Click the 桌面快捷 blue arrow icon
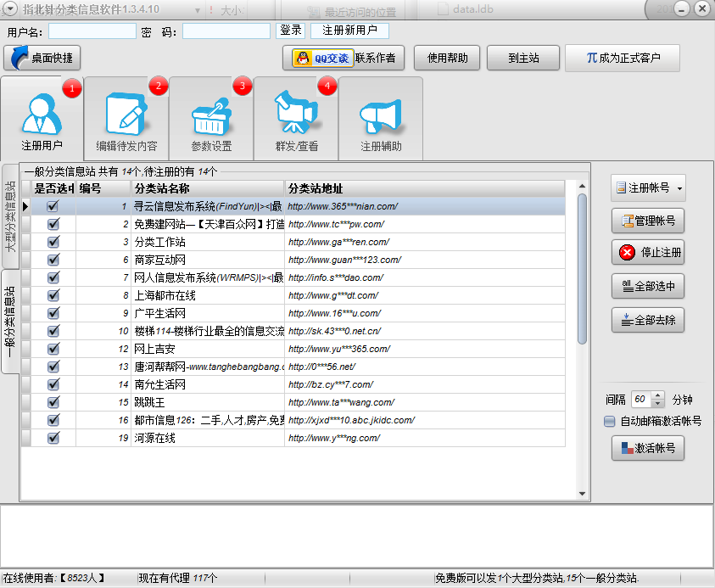The height and width of the screenshot is (588, 715). (20, 58)
